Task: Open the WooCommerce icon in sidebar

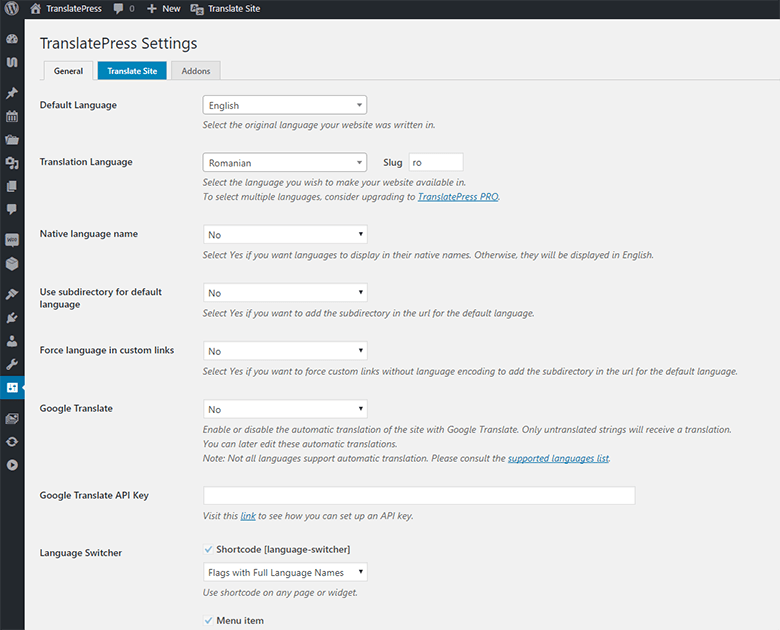Action: [x=12, y=240]
